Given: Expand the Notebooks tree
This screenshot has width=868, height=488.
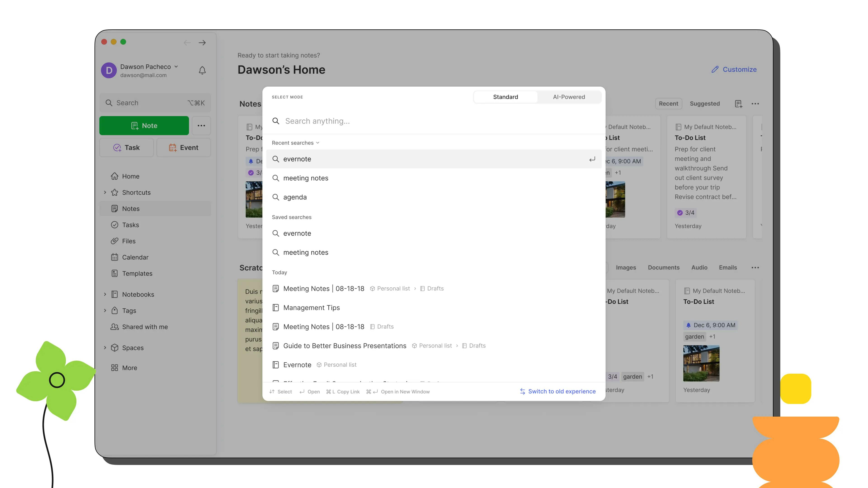Looking at the screenshot, I should pos(105,294).
